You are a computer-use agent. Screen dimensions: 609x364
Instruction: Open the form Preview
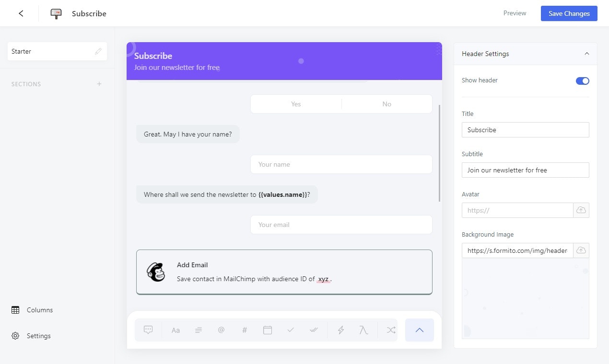515,13
